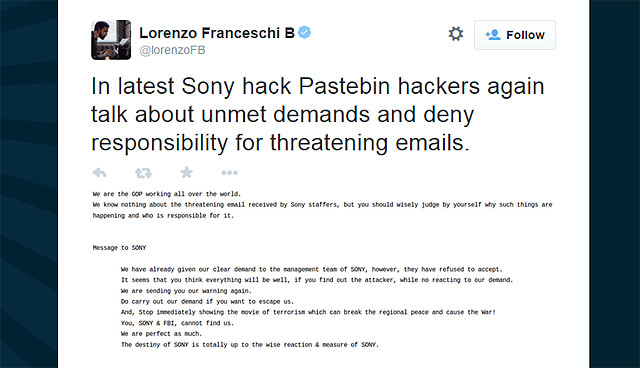The width and height of the screenshot is (640, 368).
Task: Click the tweet text about the Sony hack Pastebin
Action: 318,114
